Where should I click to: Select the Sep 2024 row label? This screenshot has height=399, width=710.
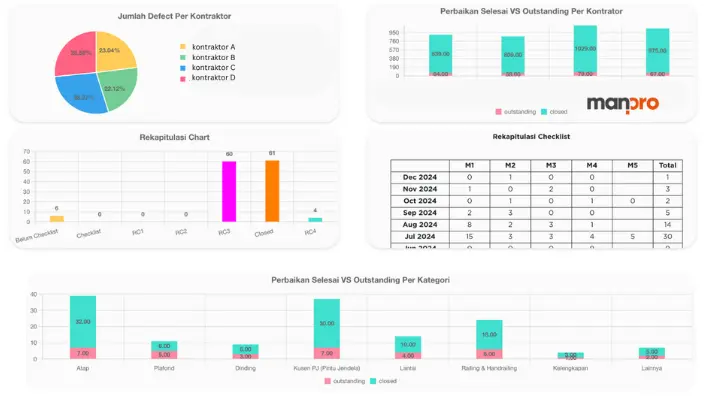point(420,212)
